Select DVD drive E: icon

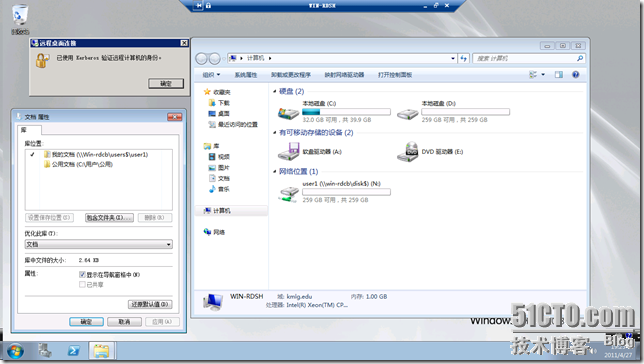(x=407, y=152)
